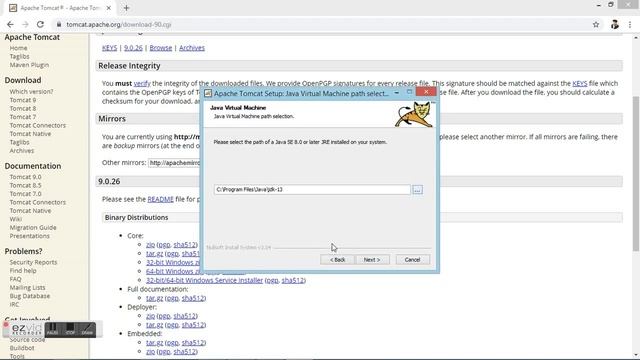Open Migration Guide link
This screenshot has width=640, height=360.
click(33, 228)
